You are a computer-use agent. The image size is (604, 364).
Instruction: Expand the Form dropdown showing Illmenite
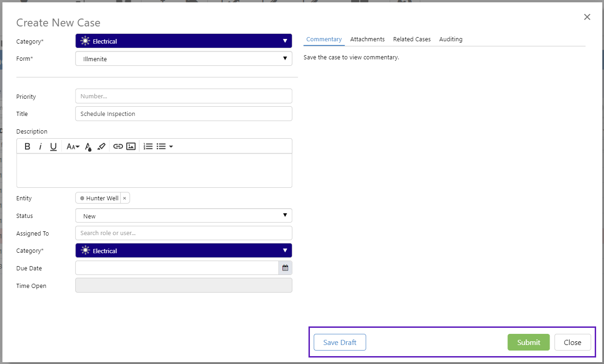(184, 59)
